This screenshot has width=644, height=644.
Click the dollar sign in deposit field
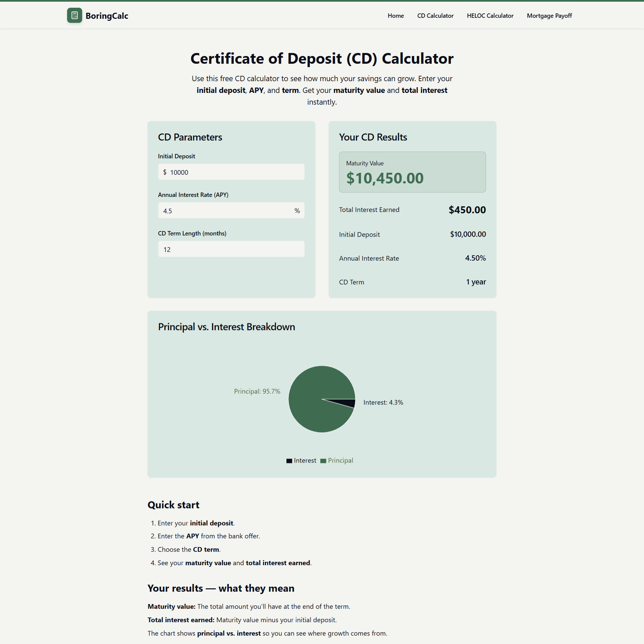[x=165, y=172]
